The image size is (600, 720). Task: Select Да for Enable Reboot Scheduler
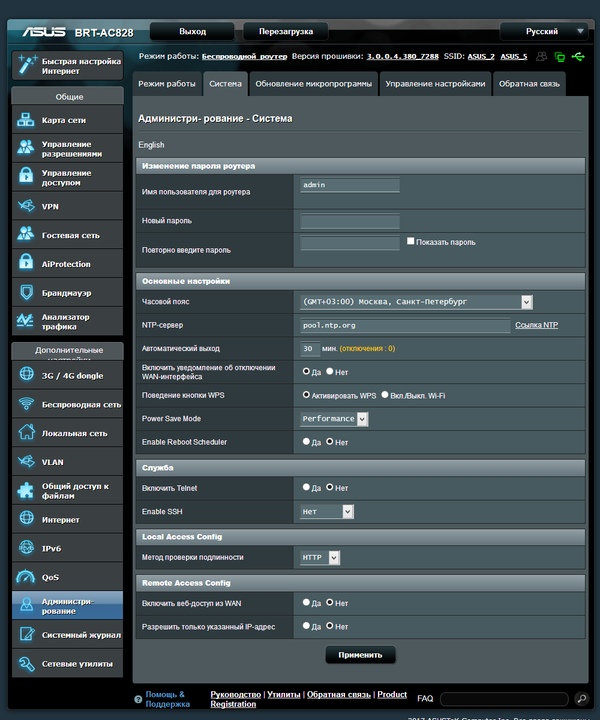(307, 441)
